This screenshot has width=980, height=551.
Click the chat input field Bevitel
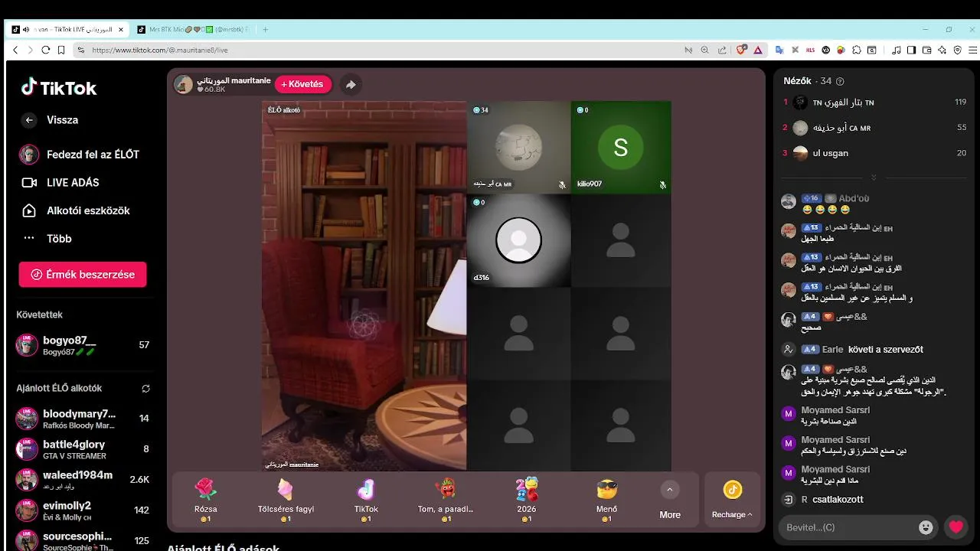[848, 527]
